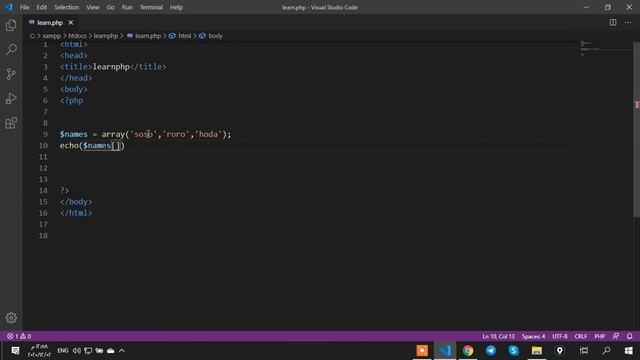This screenshot has width=640, height=360.
Task: Open the Selection menu
Action: 67,7
